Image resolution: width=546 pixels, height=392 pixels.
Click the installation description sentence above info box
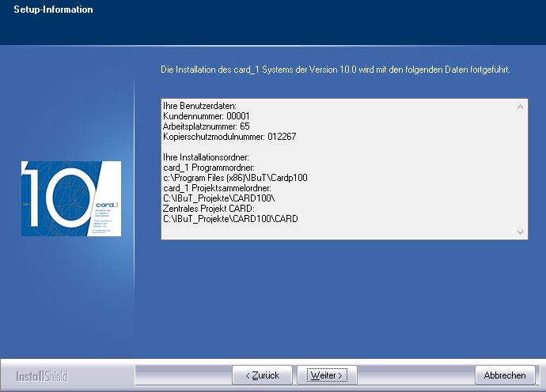(336, 70)
